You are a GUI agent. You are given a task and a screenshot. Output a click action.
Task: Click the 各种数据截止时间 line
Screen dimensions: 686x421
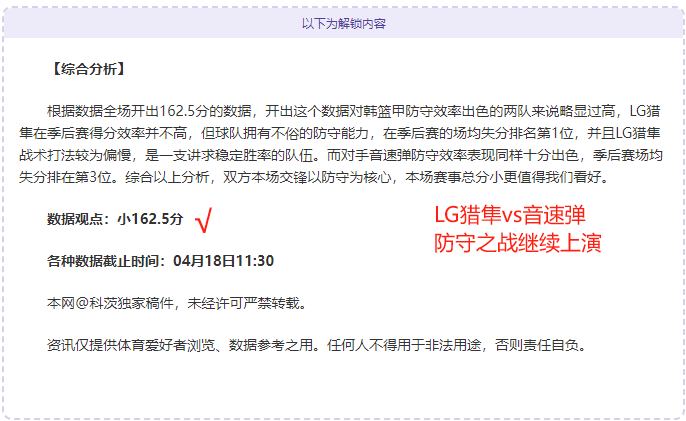pyautogui.click(x=160, y=261)
